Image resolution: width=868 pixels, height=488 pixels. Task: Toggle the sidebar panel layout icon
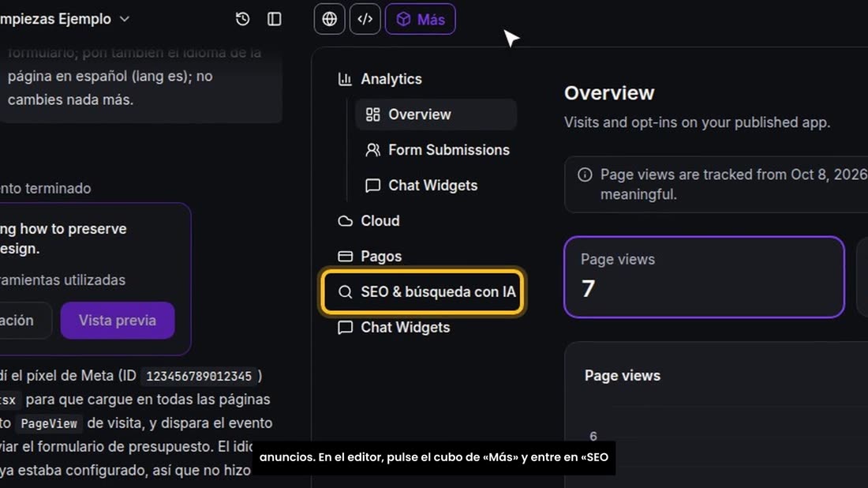pyautogui.click(x=274, y=19)
